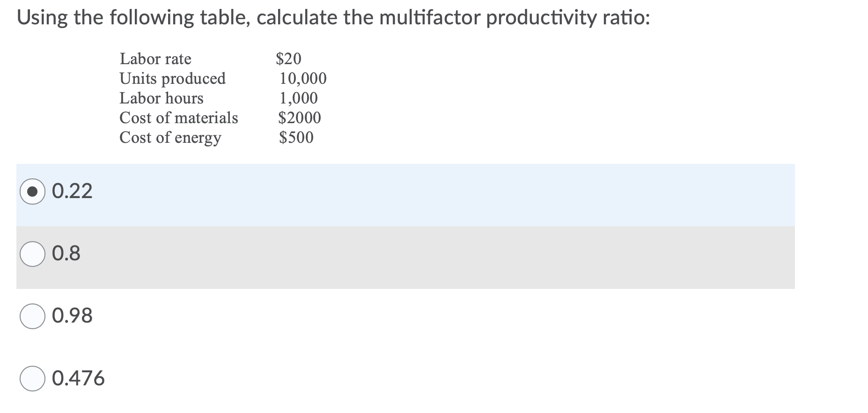Click the question title text
This screenshot has height=413, width=868.
coord(333,17)
